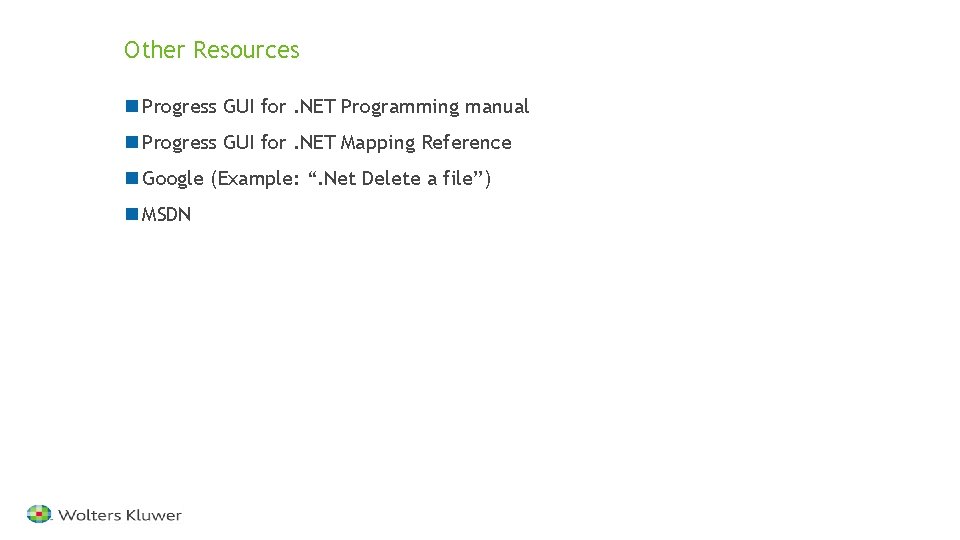This screenshot has height=540, width=960.
Task: Select the Other Resources slide title
Action: click(211, 50)
